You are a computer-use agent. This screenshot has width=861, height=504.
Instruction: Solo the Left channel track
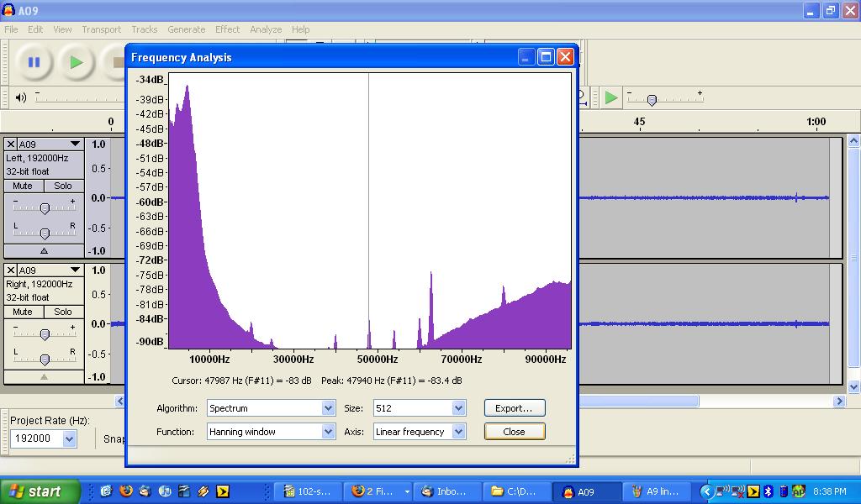[x=63, y=186]
